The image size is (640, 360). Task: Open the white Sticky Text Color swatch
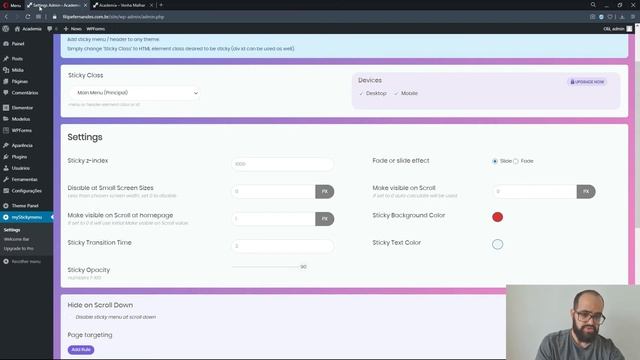(x=497, y=244)
